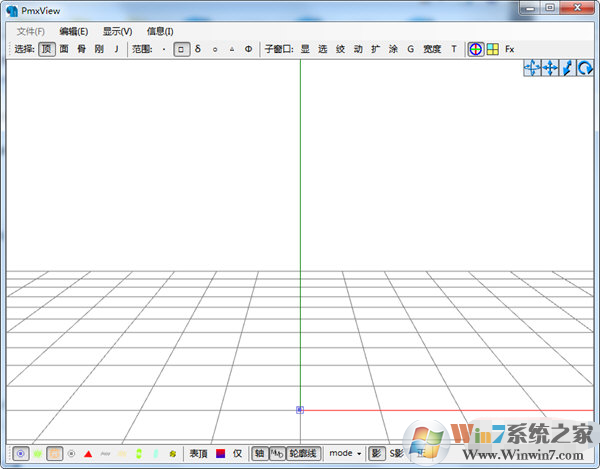Click the origin point marker in viewport
Viewport: 600px width, 469px height.
(299, 409)
